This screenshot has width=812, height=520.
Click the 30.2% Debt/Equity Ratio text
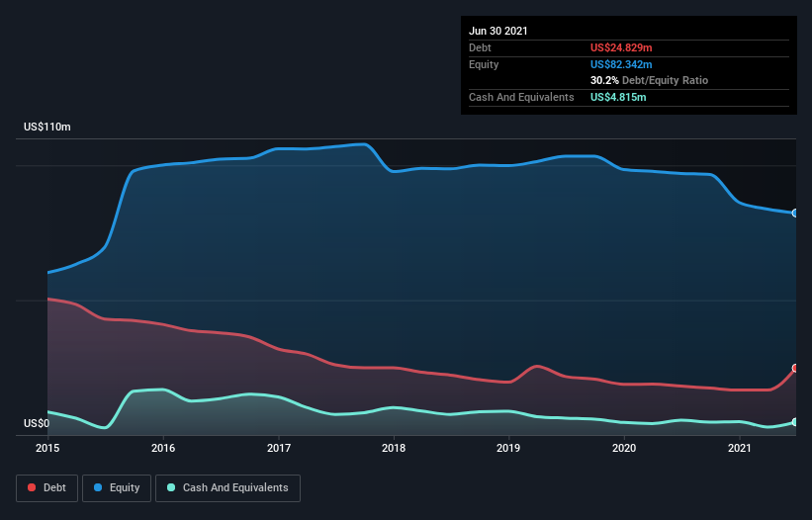(650, 80)
